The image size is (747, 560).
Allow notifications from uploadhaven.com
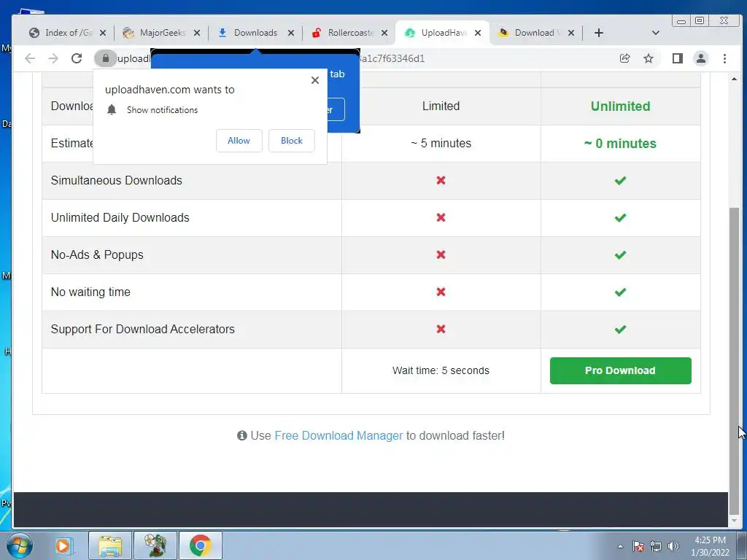click(x=239, y=141)
